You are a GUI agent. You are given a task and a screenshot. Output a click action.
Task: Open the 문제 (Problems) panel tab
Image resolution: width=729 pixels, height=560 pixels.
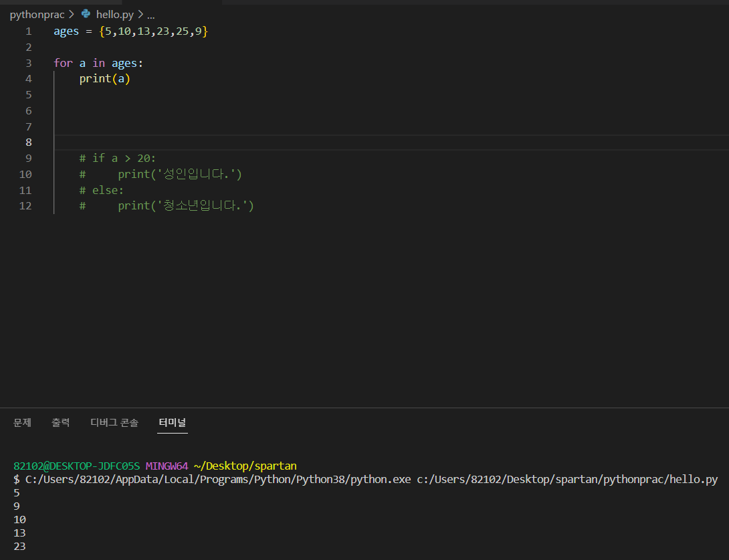22,422
